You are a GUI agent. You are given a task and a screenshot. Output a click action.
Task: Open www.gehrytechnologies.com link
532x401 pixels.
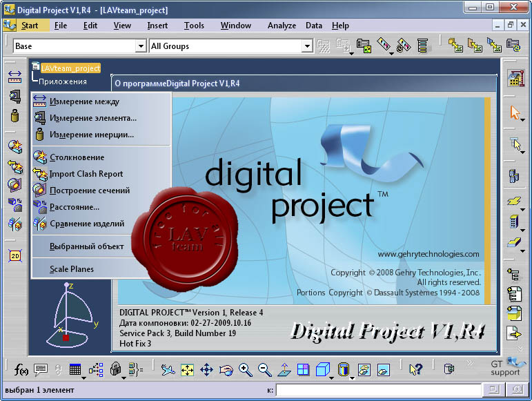click(x=428, y=254)
